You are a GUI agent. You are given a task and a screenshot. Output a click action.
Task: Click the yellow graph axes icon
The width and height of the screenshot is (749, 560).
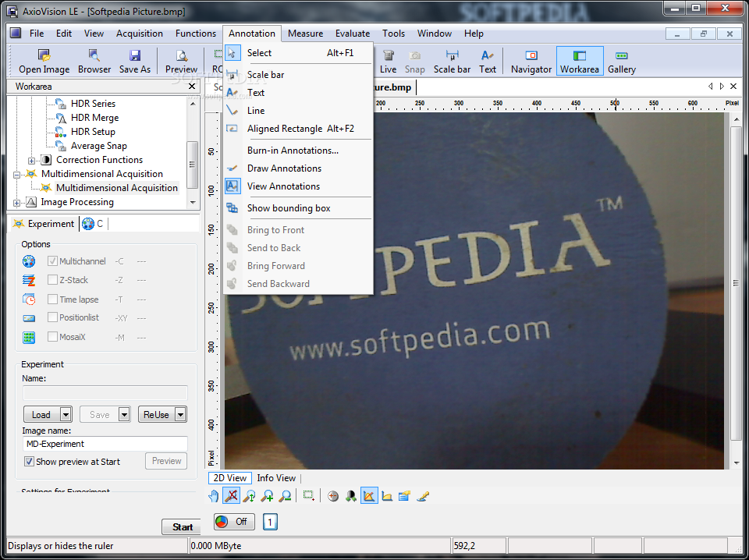tap(387, 496)
